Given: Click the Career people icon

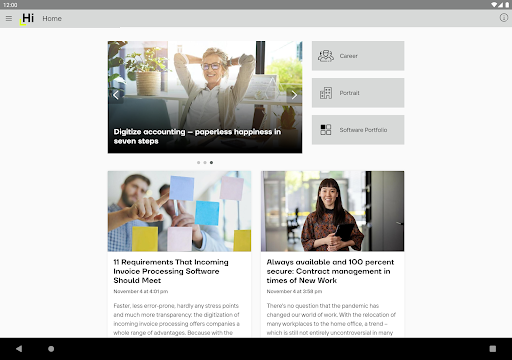Looking at the screenshot, I should (x=326, y=56).
